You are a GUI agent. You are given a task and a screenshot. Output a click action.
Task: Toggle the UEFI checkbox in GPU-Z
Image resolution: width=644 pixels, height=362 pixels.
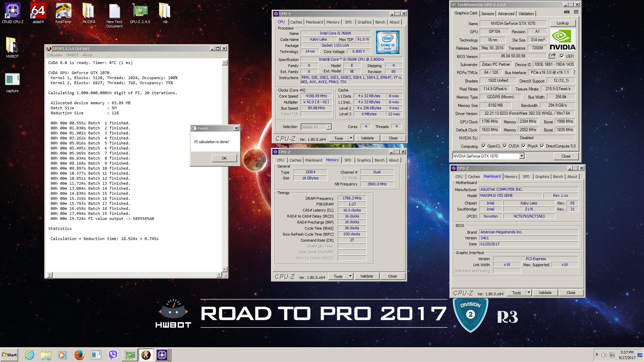pos(562,56)
